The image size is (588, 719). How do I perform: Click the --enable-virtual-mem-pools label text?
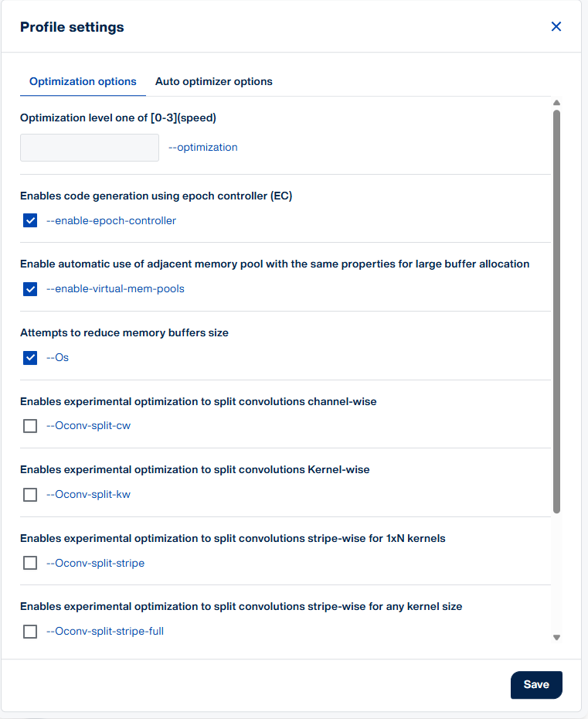tap(115, 289)
